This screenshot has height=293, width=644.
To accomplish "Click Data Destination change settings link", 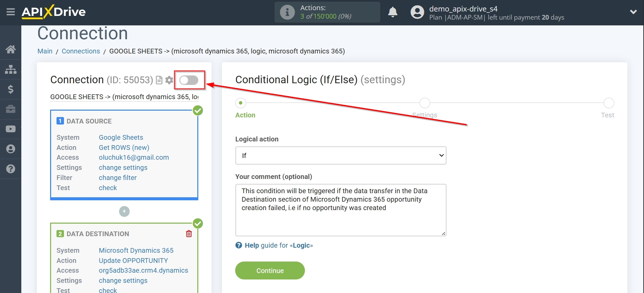I will (123, 280).
